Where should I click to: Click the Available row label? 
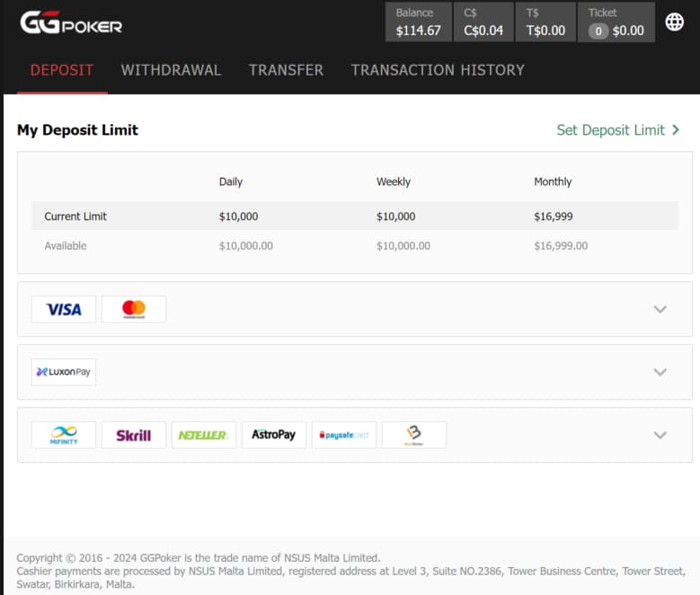point(66,245)
